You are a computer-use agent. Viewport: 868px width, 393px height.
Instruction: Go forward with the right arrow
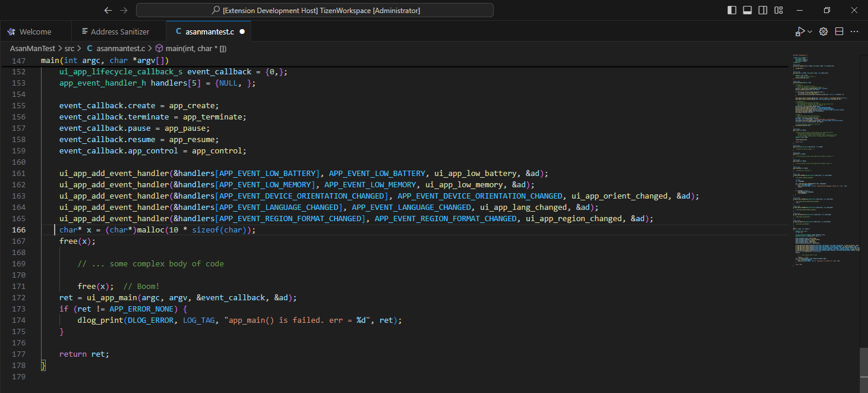point(124,10)
